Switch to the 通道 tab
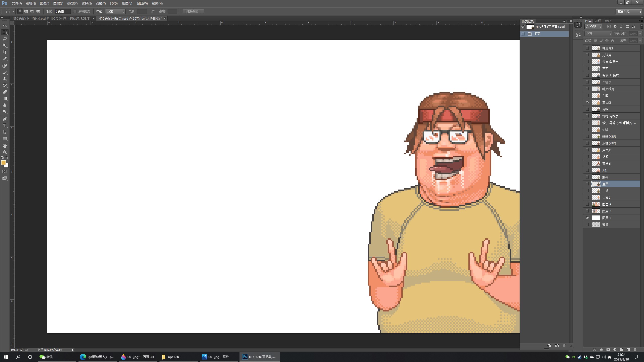 pos(598,21)
